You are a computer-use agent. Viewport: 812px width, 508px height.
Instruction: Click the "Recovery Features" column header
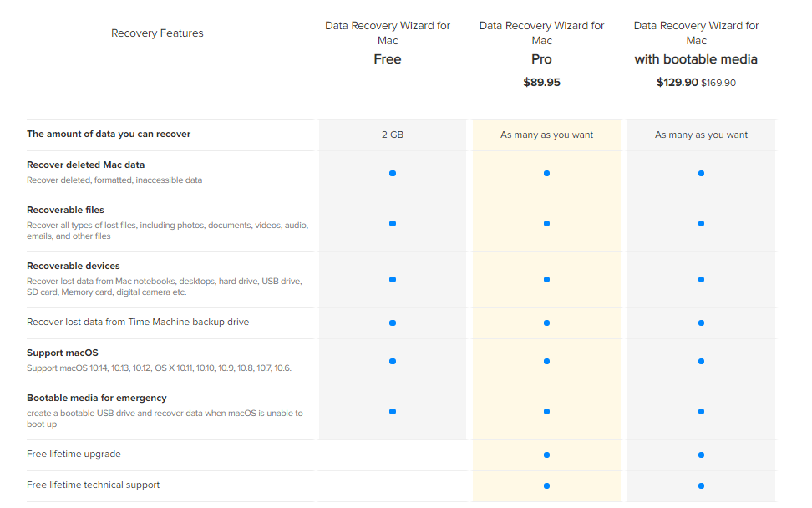coord(157,33)
